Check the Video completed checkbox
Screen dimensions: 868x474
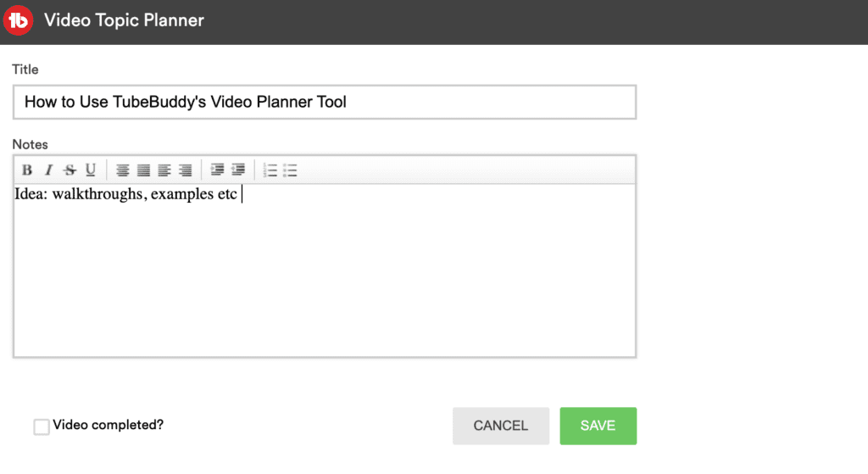pyautogui.click(x=42, y=427)
